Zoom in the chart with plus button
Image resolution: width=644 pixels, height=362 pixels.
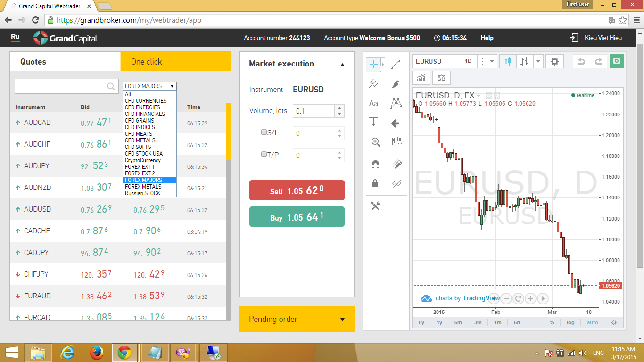(530, 298)
